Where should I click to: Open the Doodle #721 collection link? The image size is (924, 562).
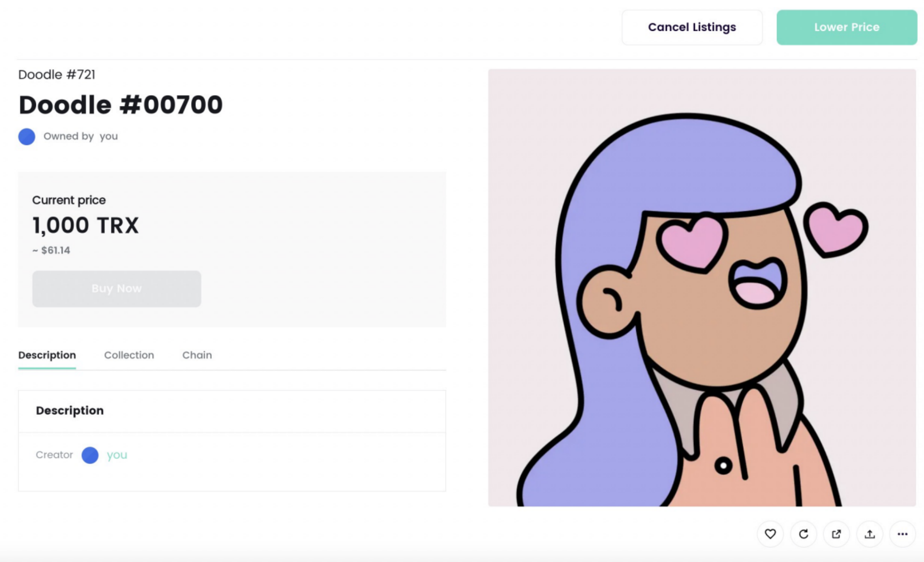pyautogui.click(x=57, y=75)
